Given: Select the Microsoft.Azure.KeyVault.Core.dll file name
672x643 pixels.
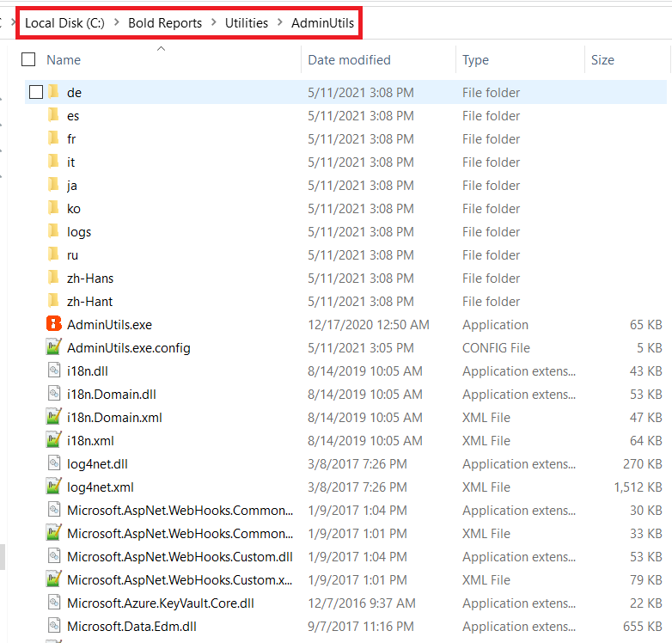Looking at the screenshot, I should (161, 603).
